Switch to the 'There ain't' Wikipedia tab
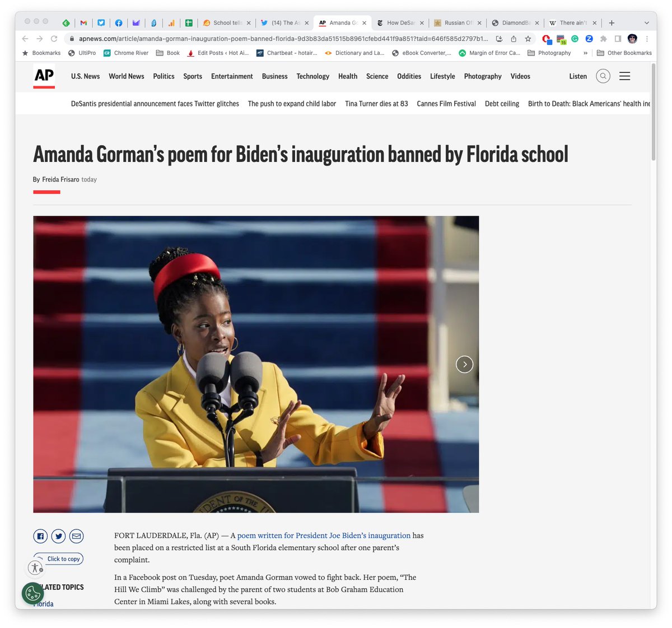 (573, 23)
